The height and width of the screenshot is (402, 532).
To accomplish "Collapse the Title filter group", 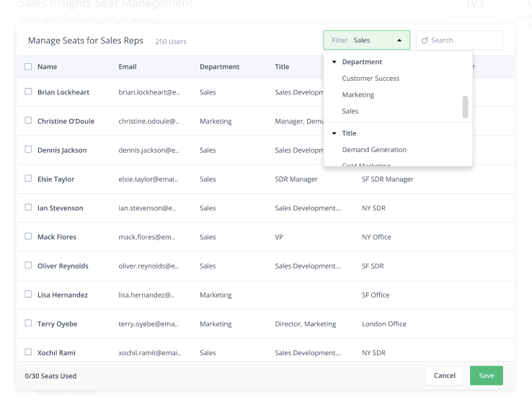I will [x=334, y=133].
